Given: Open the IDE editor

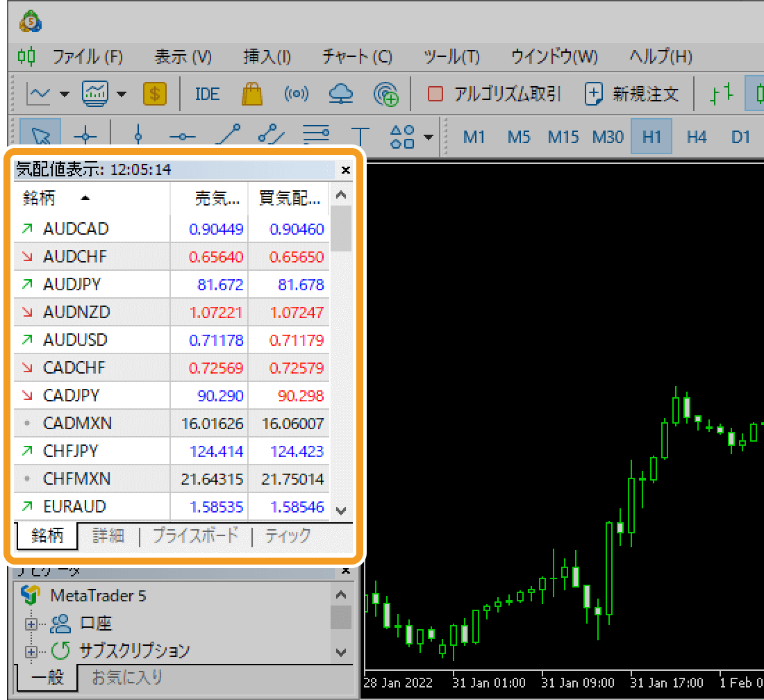Looking at the screenshot, I should (207, 94).
